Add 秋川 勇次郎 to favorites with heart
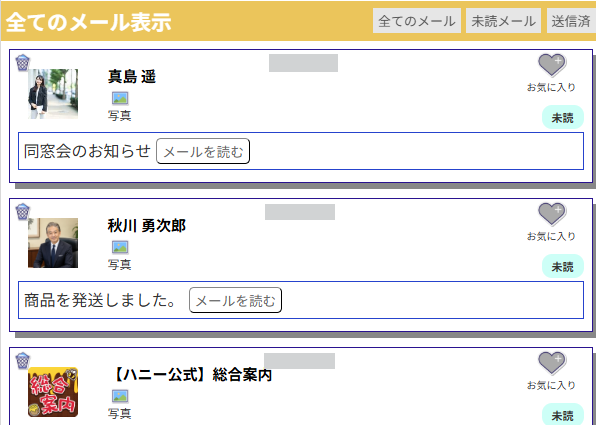 point(552,214)
